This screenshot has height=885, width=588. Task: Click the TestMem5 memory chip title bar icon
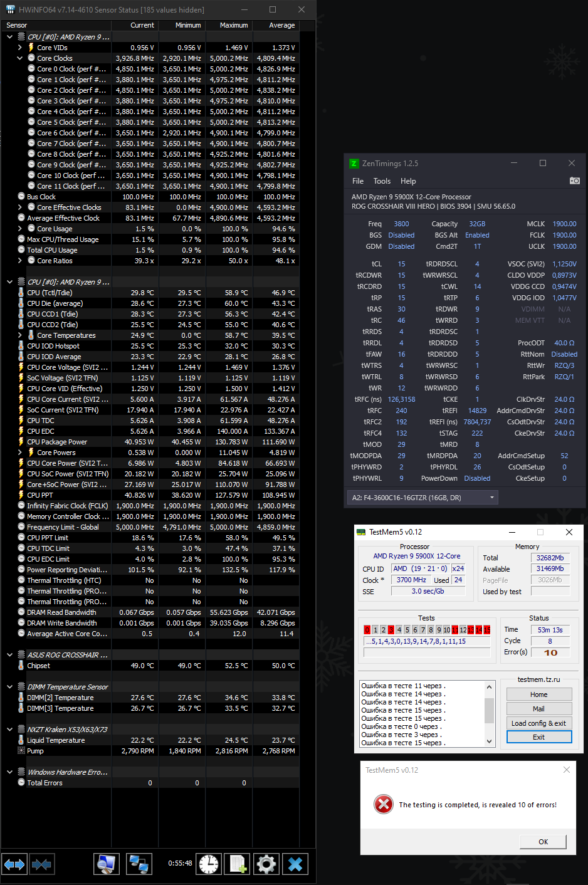click(361, 532)
